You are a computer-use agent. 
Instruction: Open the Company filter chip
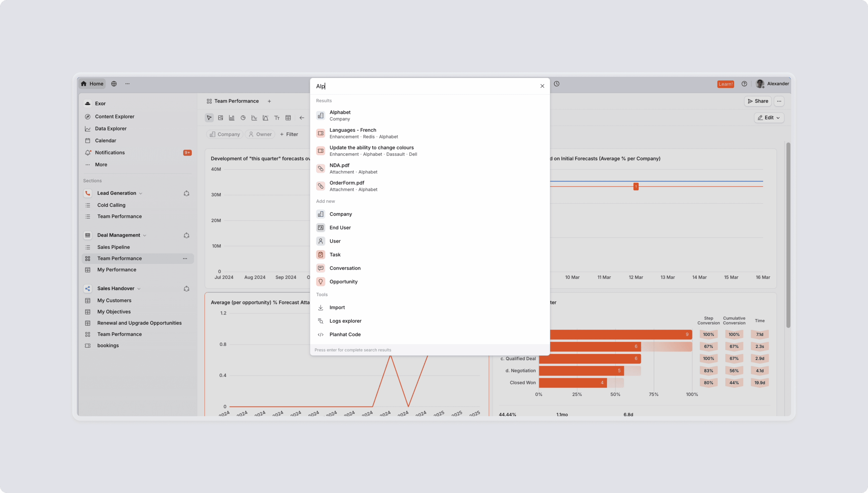[224, 134]
